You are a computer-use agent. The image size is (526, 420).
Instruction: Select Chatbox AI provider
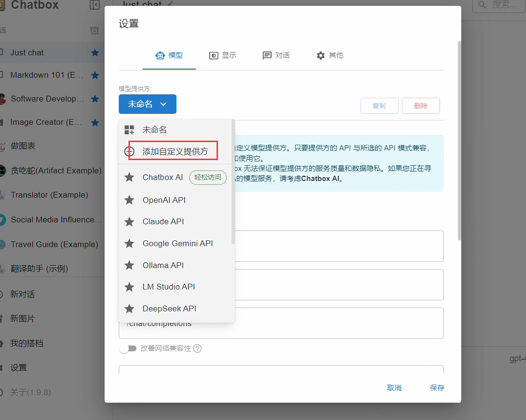[175, 177]
